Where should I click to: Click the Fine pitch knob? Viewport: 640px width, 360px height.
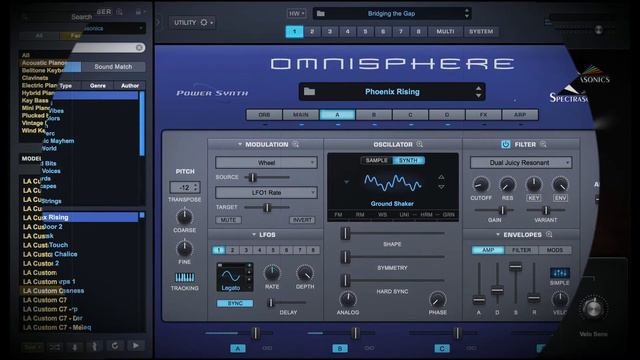(184, 248)
